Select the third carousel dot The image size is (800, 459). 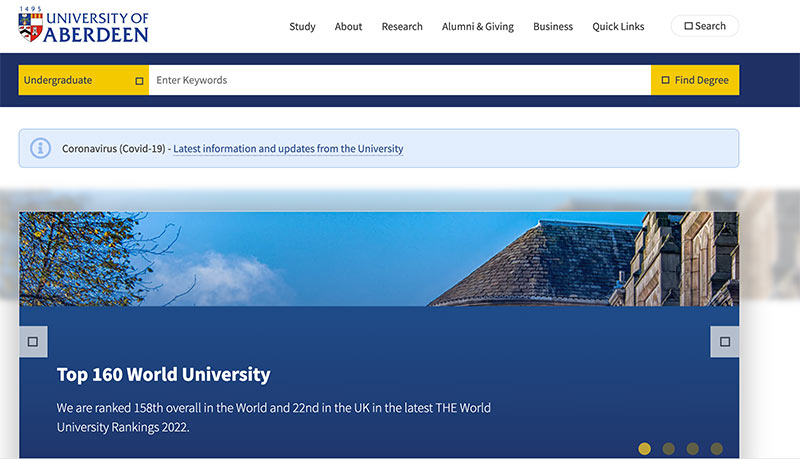[x=692, y=448]
